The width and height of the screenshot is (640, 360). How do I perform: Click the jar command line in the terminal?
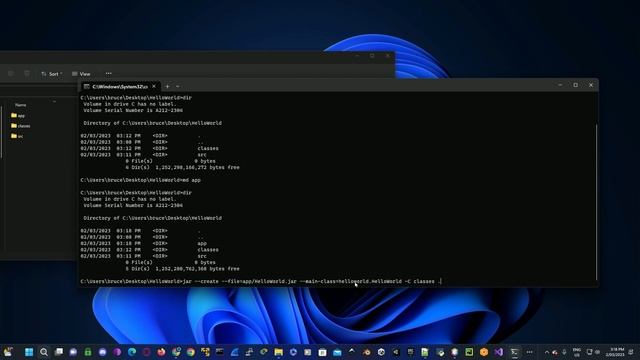tap(261, 281)
